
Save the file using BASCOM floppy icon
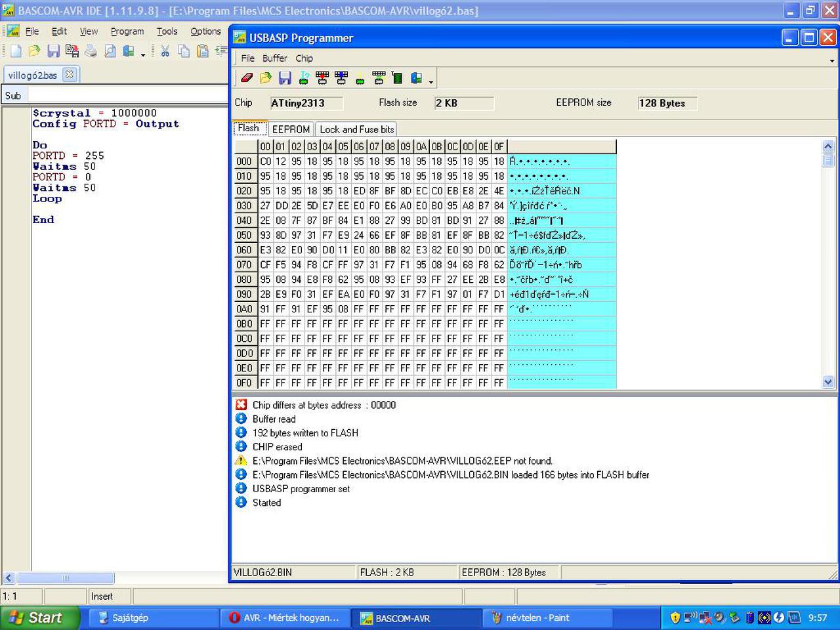tap(54, 51)
